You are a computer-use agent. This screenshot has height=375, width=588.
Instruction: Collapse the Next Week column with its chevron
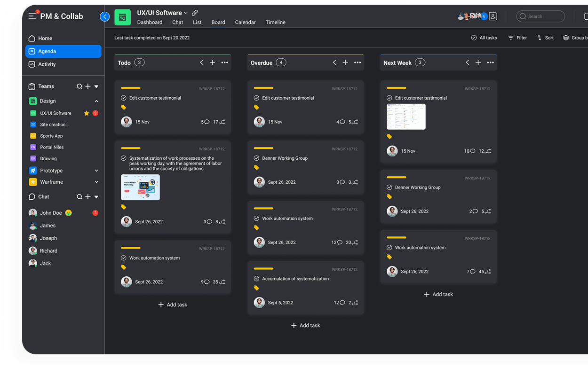[468, 62]
